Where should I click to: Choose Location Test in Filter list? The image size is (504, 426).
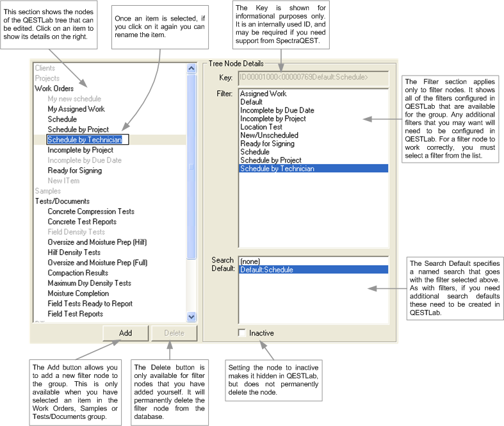tap(261, 127)
